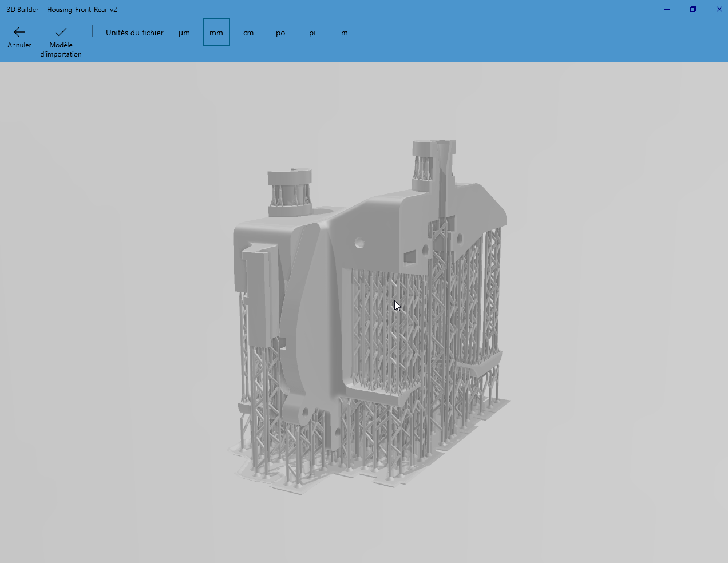Choose po (inches) as file unit

click(x=280, y=33)
